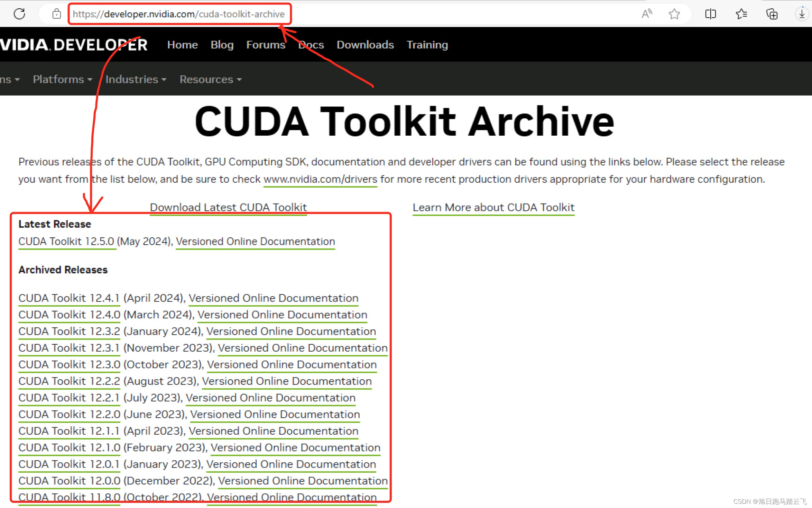
Task: Click the browser refresh icon
Action: click(19, 14)
